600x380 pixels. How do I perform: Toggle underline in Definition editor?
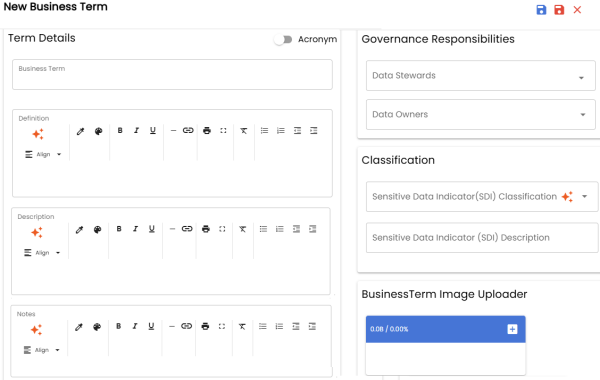coord(153,130)
